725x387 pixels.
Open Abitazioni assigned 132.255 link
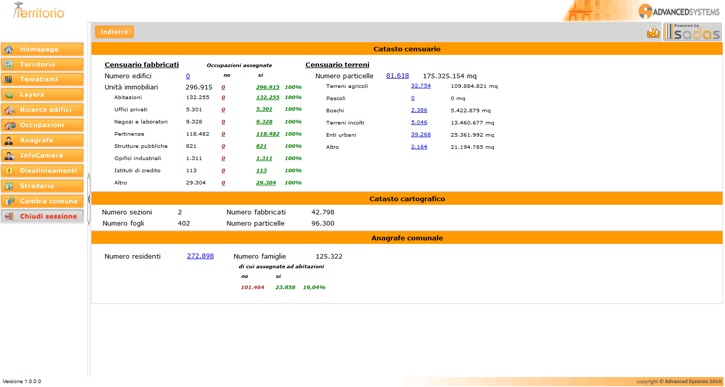[x=268, y=98]
